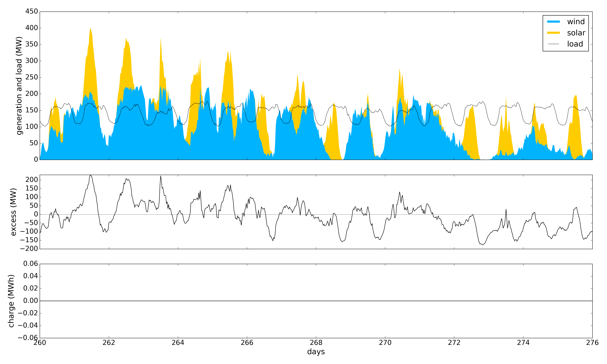Screen dimensions: 607x364
Task: Click the x-axis tick label 266
Action: point(247,343)
